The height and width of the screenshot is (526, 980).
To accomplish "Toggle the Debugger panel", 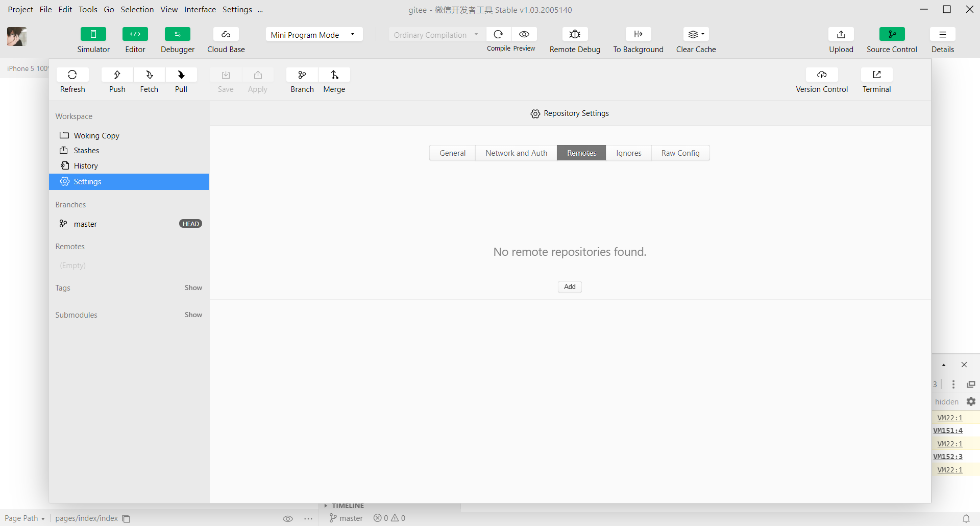I will [x=178, y=34].
